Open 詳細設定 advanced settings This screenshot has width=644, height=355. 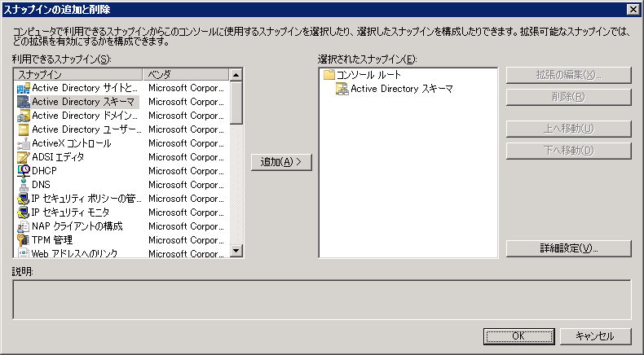coord(568,248)
